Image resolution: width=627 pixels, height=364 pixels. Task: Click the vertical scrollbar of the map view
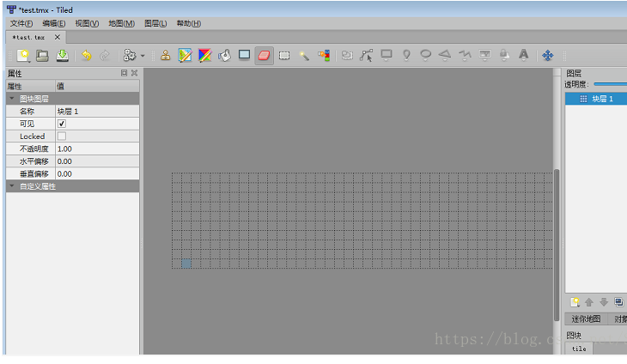[557, 245]
